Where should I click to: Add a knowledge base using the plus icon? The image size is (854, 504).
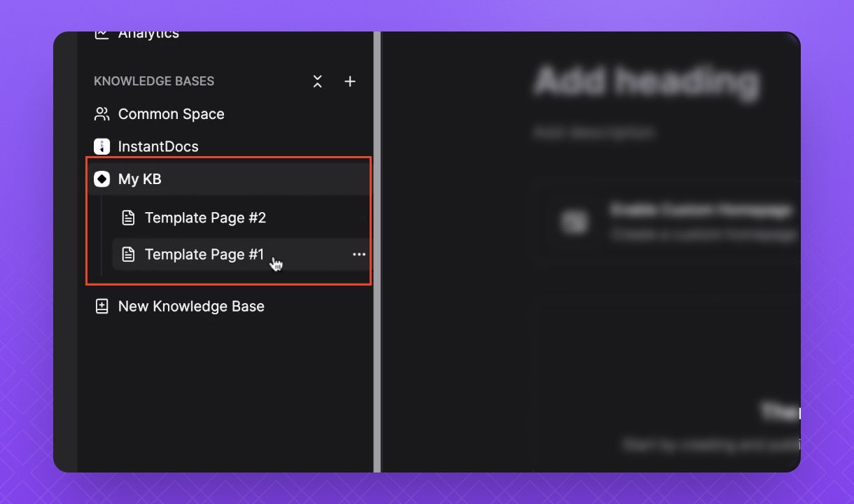pos(350,81)
